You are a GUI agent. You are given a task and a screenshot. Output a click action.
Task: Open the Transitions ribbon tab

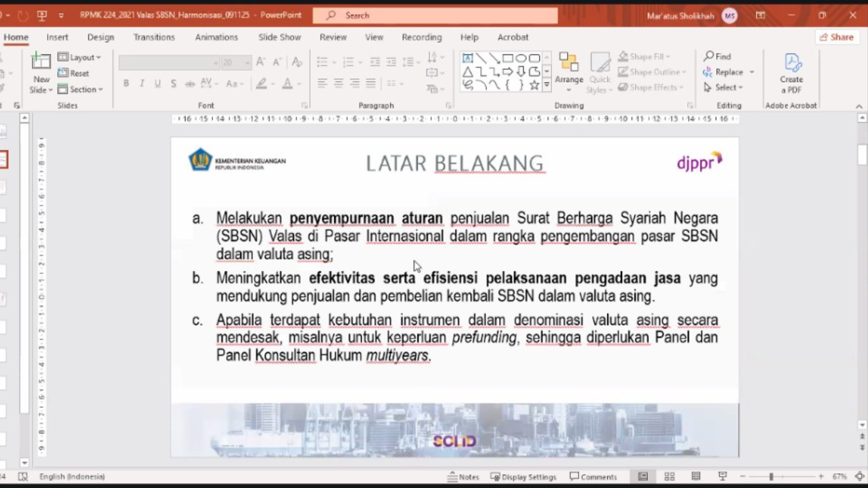154,37
